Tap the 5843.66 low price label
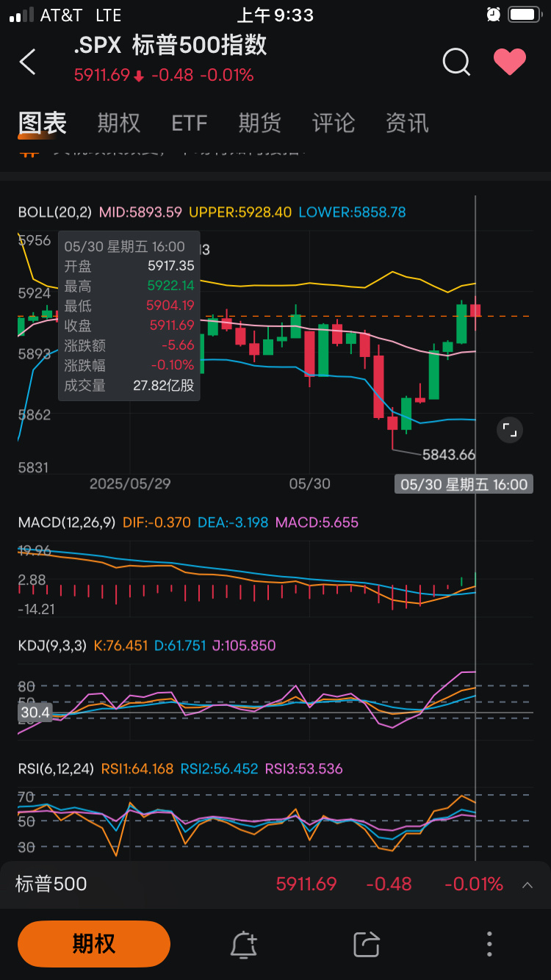Screen dimensions: 551x980 449,455
